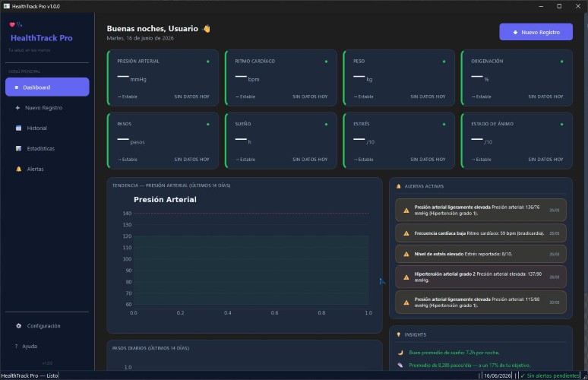Maximize the HealthTrack Pro window

(x=559, y=6)
